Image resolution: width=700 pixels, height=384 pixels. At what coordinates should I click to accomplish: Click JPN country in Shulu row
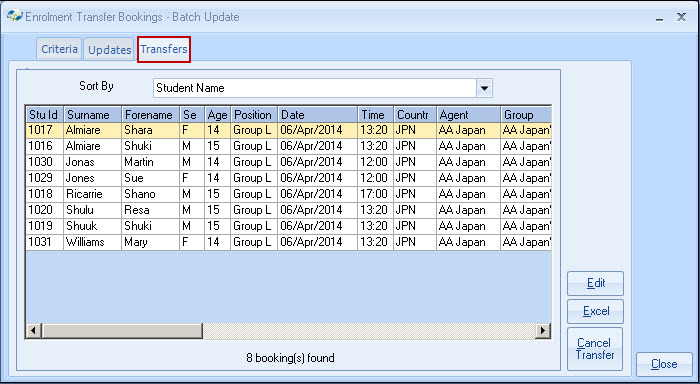pyautogui.click(x=415, y=210)
